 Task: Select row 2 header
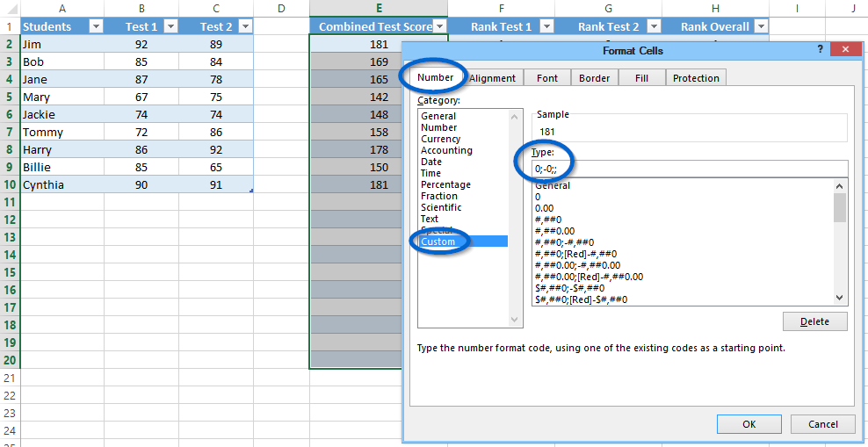coord(10,44)
